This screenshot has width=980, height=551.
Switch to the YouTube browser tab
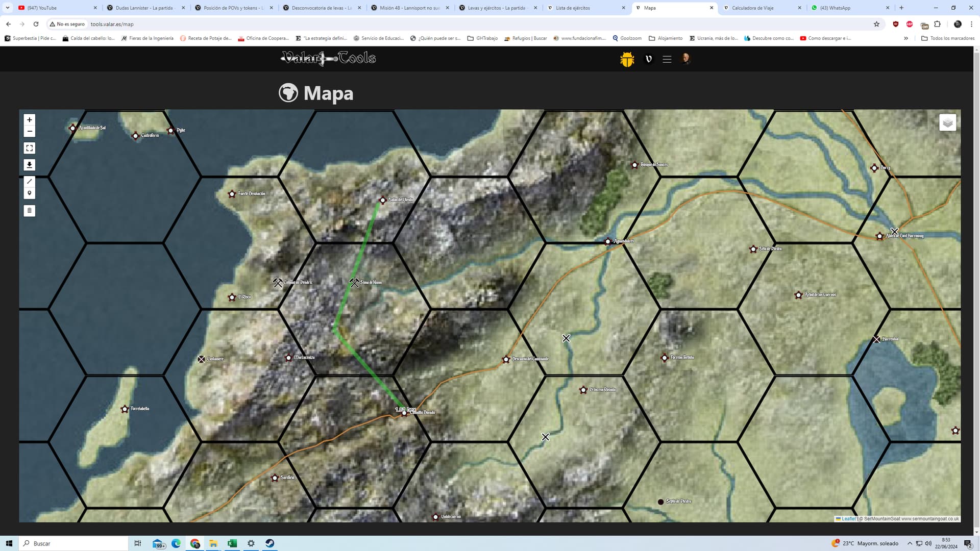click(56, 8)
